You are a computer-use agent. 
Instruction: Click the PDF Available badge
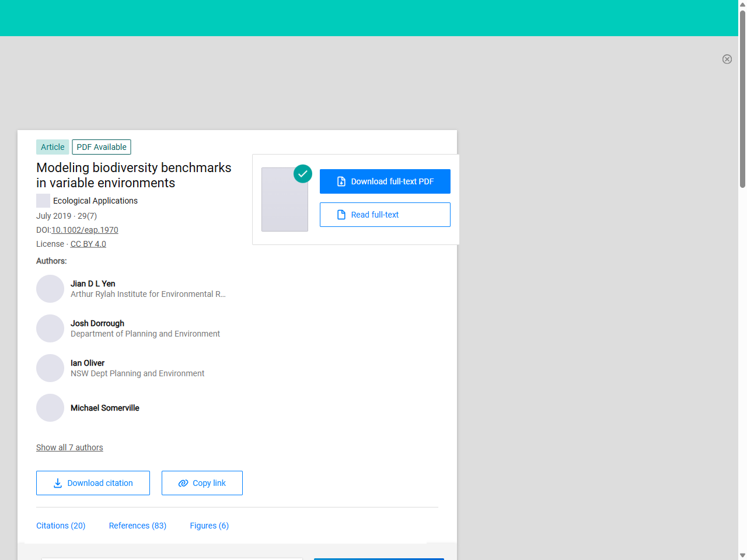click(x=102, y=147)
